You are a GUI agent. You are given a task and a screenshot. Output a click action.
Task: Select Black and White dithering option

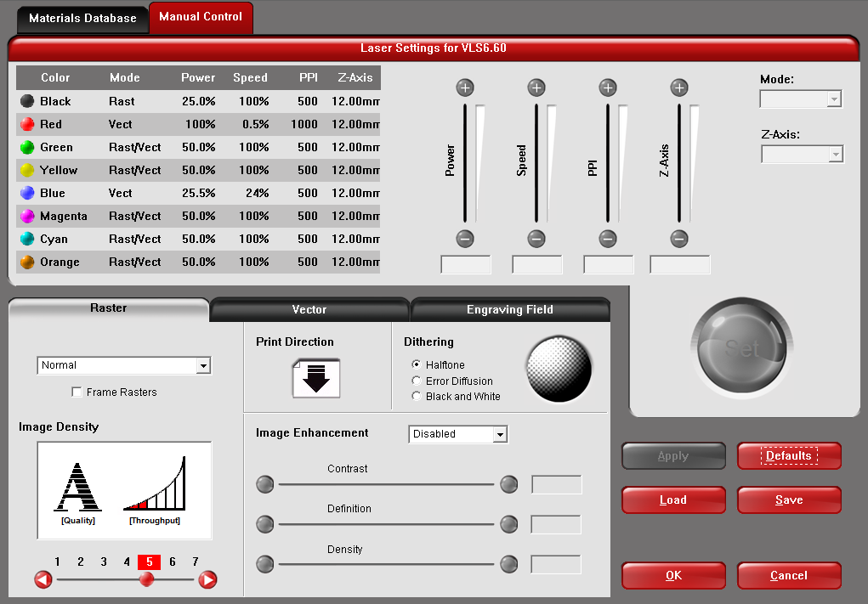(x=417, y=396)
